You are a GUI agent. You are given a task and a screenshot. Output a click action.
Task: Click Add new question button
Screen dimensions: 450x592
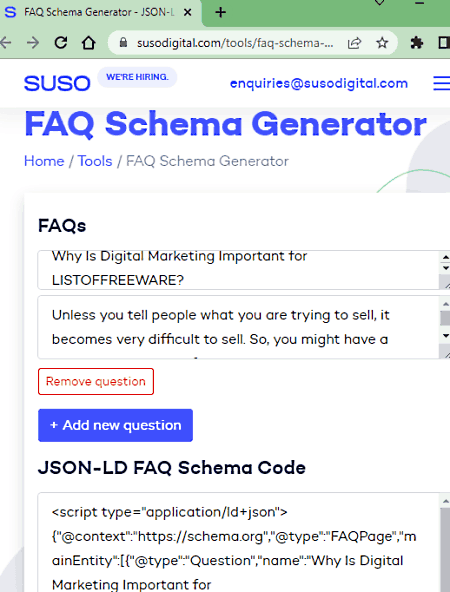tap(116, 425)
